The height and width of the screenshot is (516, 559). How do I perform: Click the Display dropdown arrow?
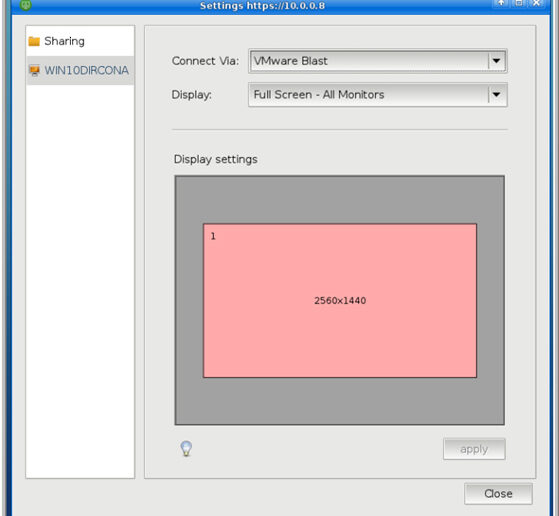point(496,95)
